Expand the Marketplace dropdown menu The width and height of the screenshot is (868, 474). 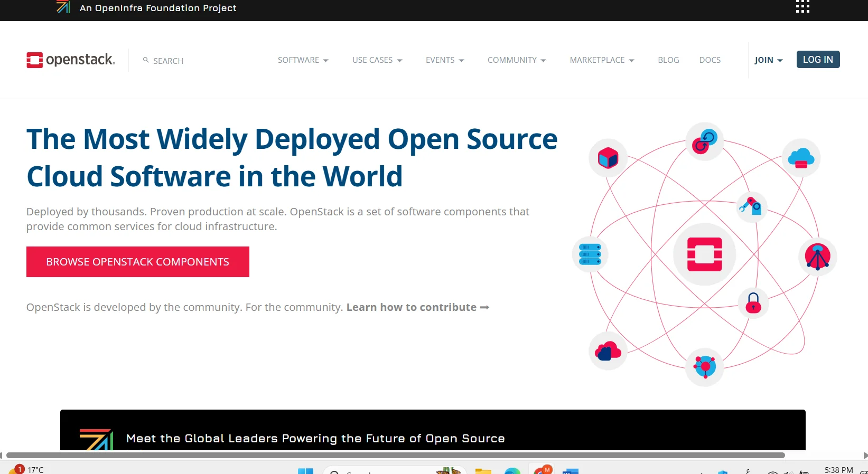[602, 60]
